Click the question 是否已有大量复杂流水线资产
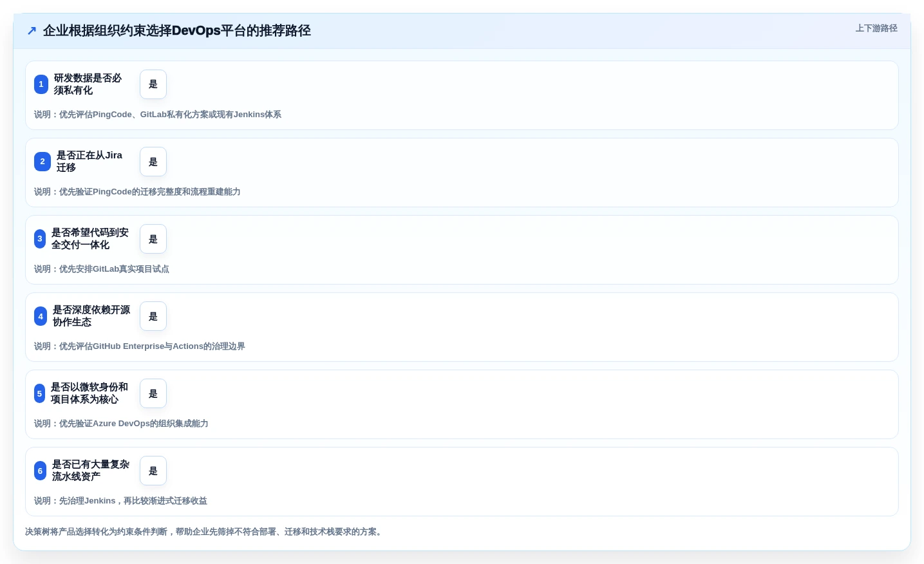This screenshot has width=924, height=564. click(x=91, y=471)
